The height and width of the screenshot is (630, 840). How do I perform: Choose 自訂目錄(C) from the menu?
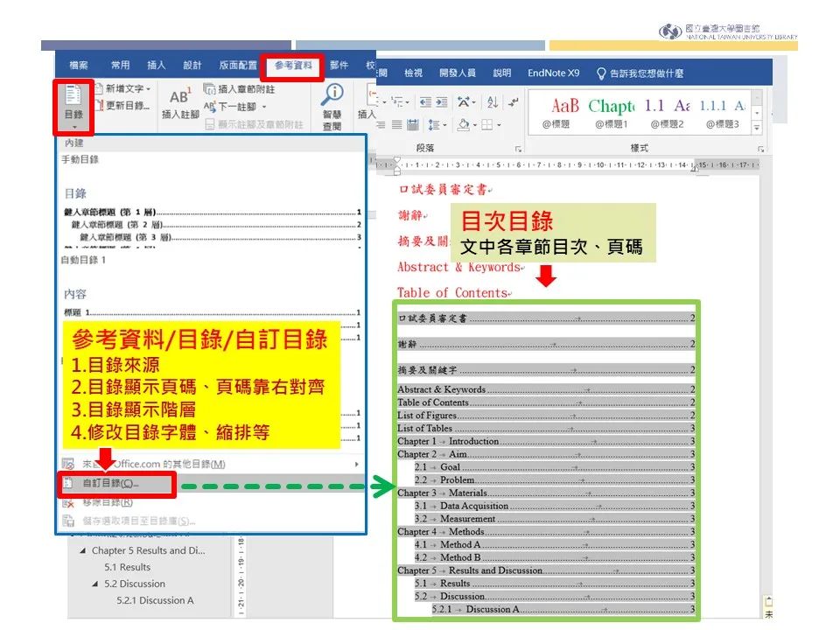click(109, 484)
